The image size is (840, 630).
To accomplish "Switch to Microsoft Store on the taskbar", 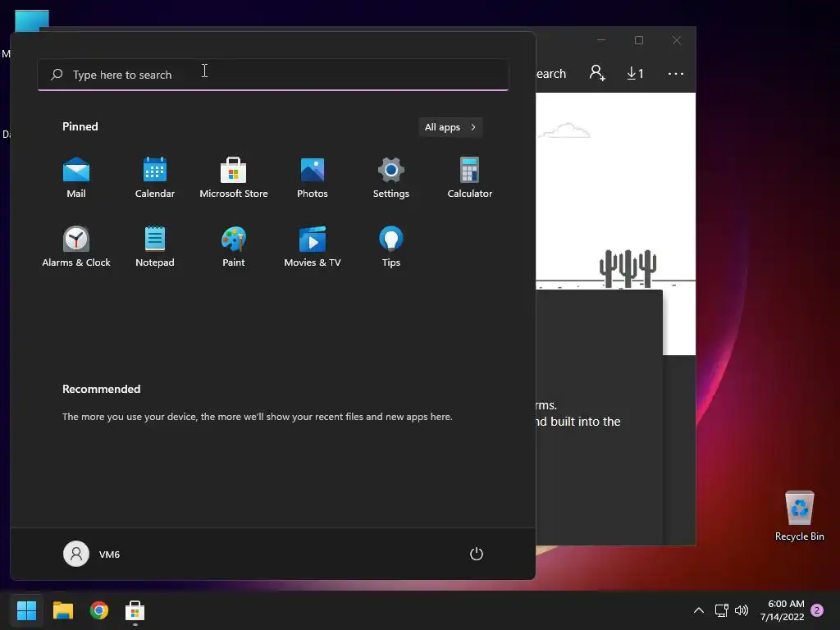I will point(135,610).
